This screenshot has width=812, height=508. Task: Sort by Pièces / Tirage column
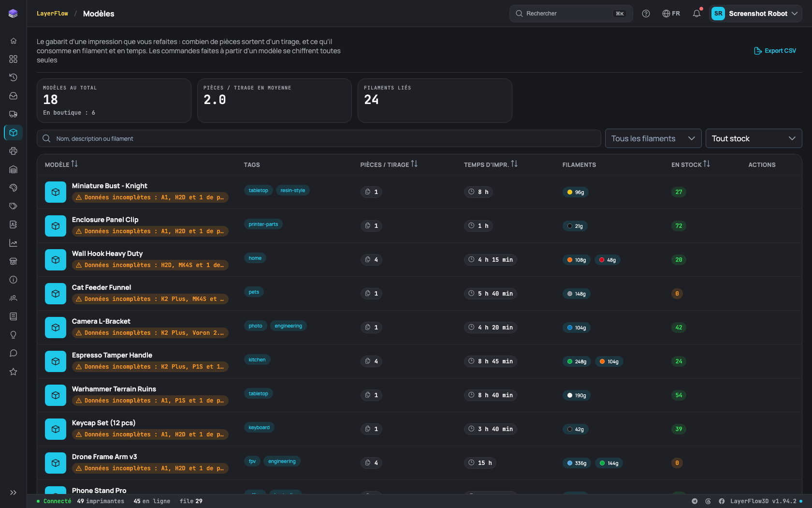[389, 164]
